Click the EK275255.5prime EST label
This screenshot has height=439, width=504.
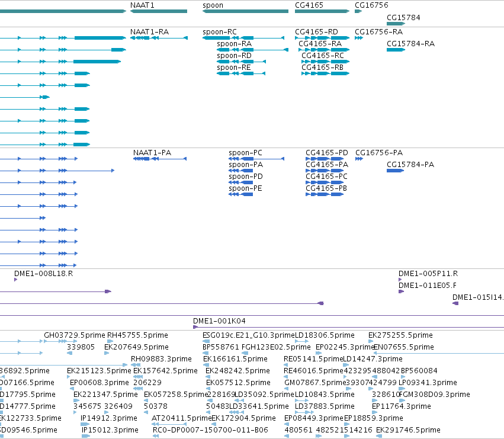400,335
